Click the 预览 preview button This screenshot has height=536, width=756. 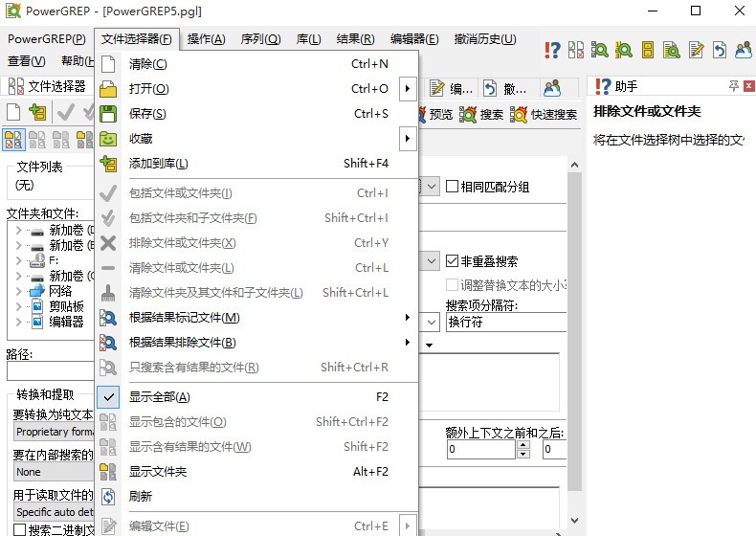pos(435,114)
